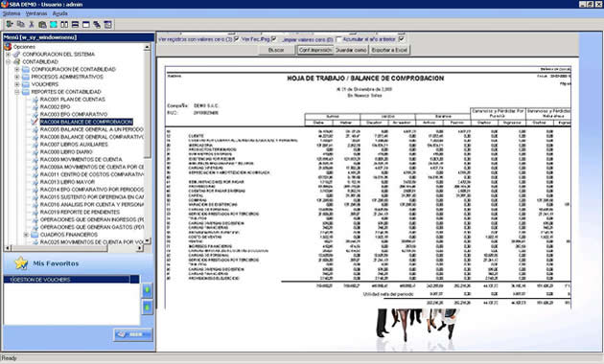Image resolution: width=604 pixels, height=364 pixels.
Task: Collapse the CONTABILIDAD tree node
Action: click(x=8, y=61)
